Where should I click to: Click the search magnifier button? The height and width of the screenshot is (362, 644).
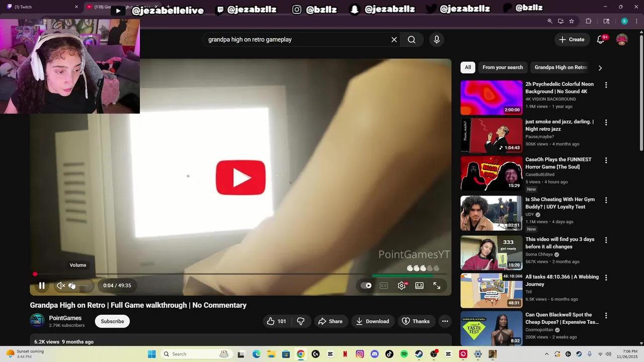point(412,40)
